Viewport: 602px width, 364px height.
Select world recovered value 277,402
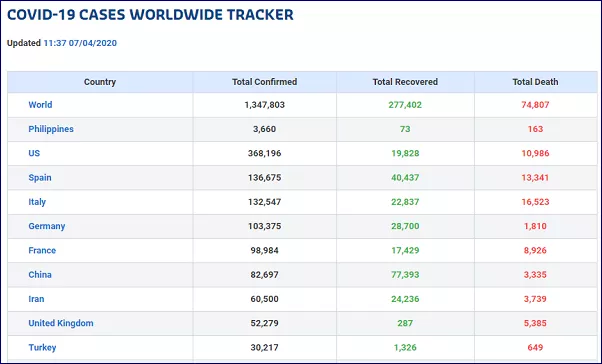pyautogui.click(x=405, y=105)
